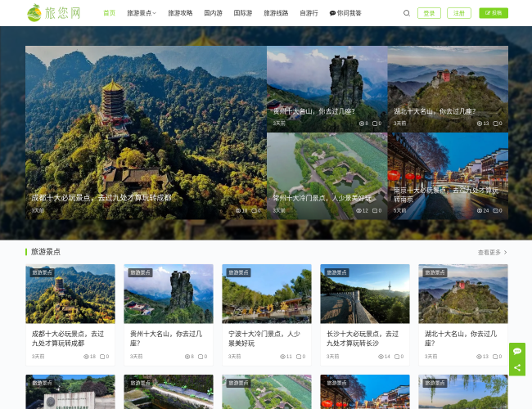Click comment icon on 湖北十大名山 card
The image size is (532, 409).
point(495,357)
